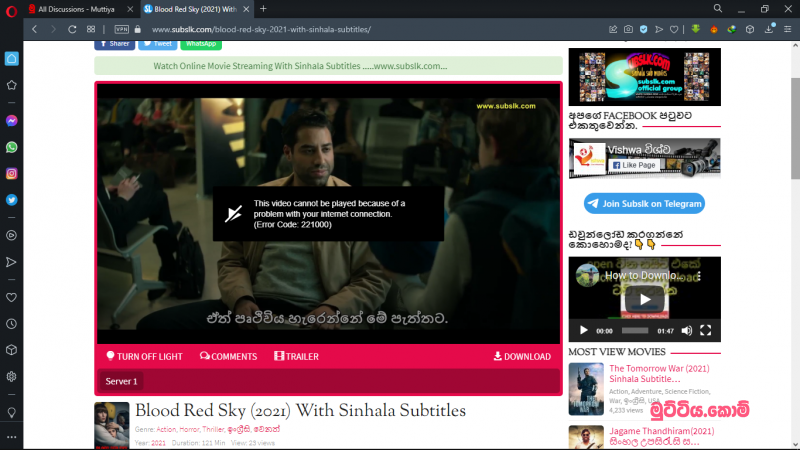800x450 pixels.
Task: Open the Speed Dial grid icon
Action: tap(91, 30)
